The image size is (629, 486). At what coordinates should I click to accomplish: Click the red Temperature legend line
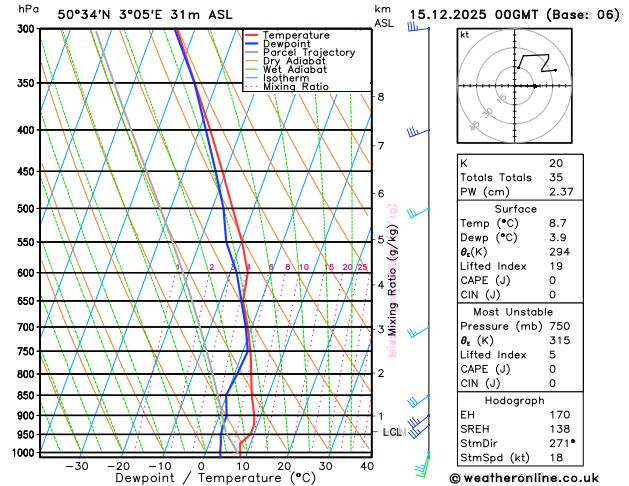tap(252, 35)
